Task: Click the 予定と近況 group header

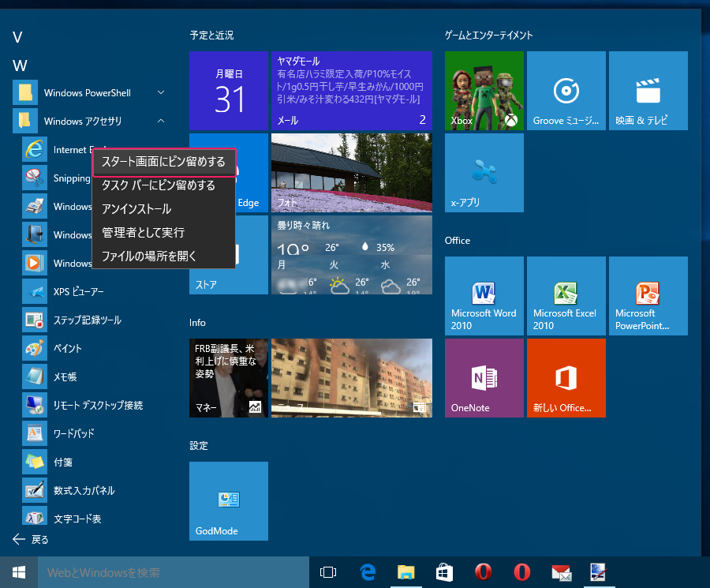Action: click(212, 36)
